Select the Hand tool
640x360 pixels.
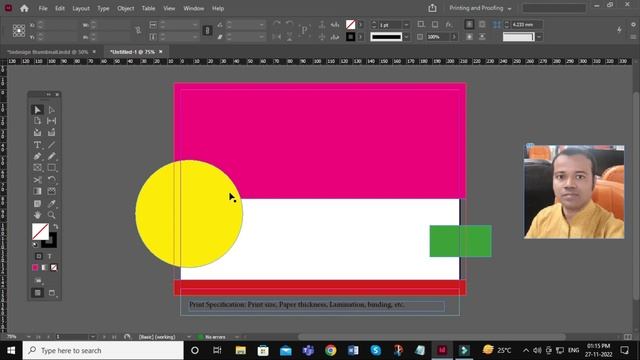pos(37,215)
